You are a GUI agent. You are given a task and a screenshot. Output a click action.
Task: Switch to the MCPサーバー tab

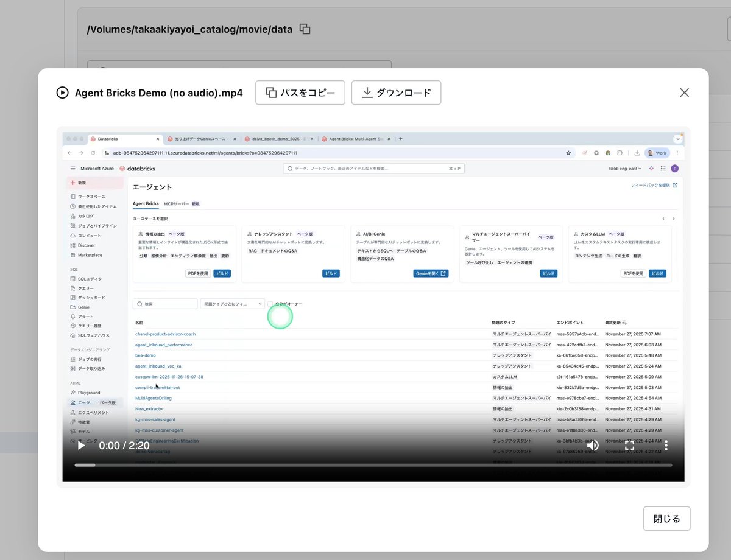pos(177,204)
